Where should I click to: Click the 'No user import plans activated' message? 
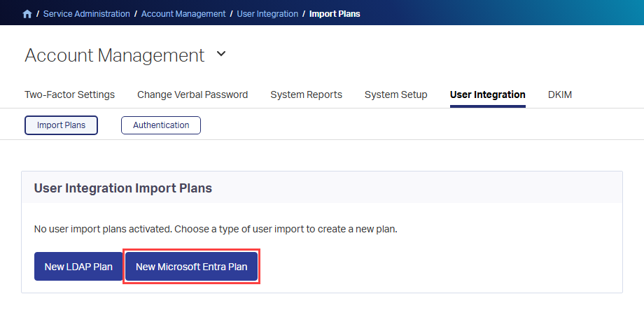click(x=216, y=229)
